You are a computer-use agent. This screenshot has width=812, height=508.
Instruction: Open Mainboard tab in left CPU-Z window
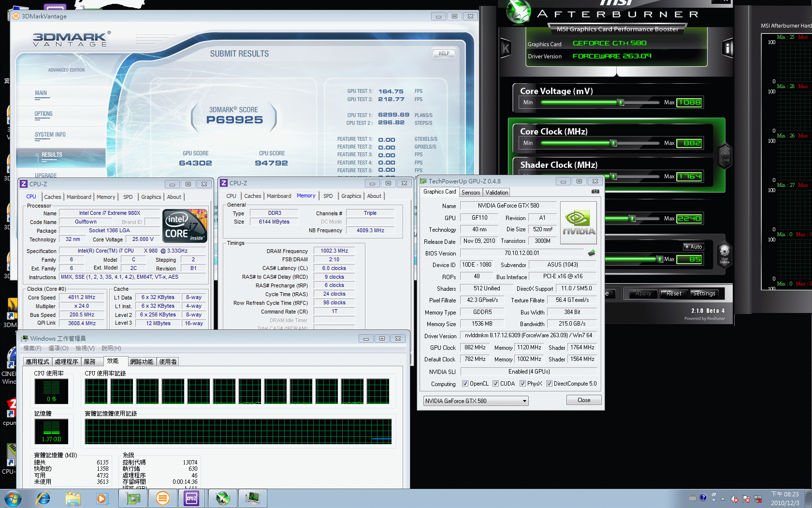79,197
